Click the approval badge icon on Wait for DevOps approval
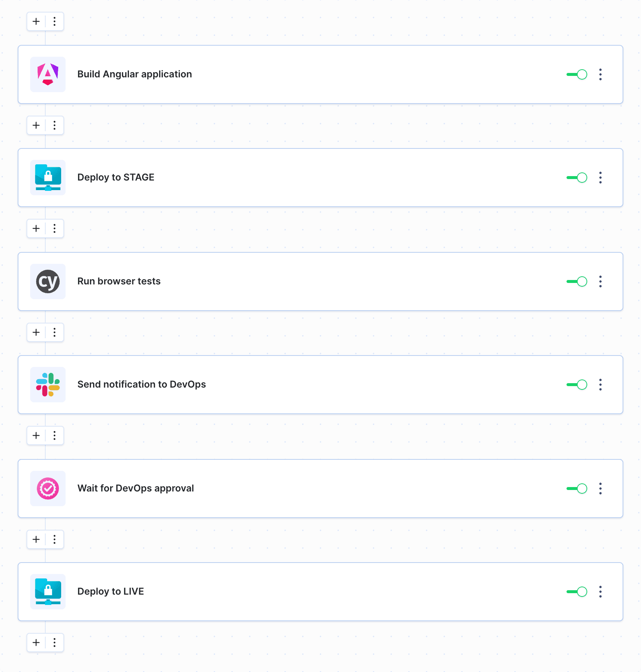 (48, 488)
